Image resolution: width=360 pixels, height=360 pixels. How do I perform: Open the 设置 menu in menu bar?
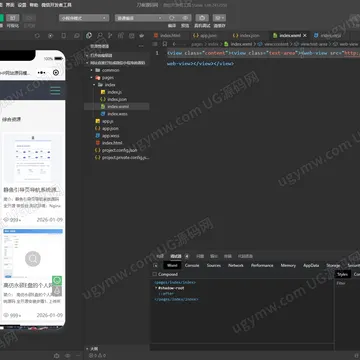pyautogui.click(x=22, y=5)
